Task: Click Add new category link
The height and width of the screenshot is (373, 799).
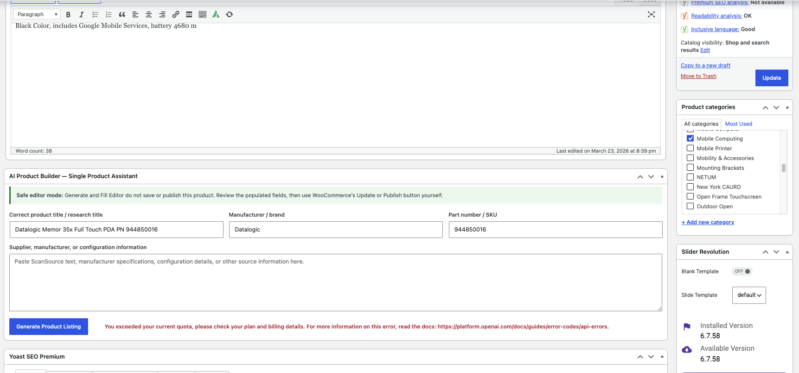Action: click(707, 222)
